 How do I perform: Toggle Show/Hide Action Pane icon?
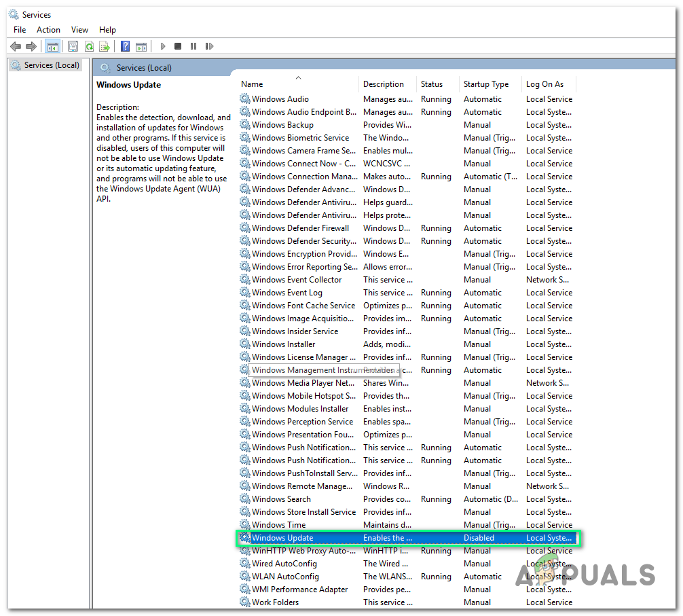(141, 46)
